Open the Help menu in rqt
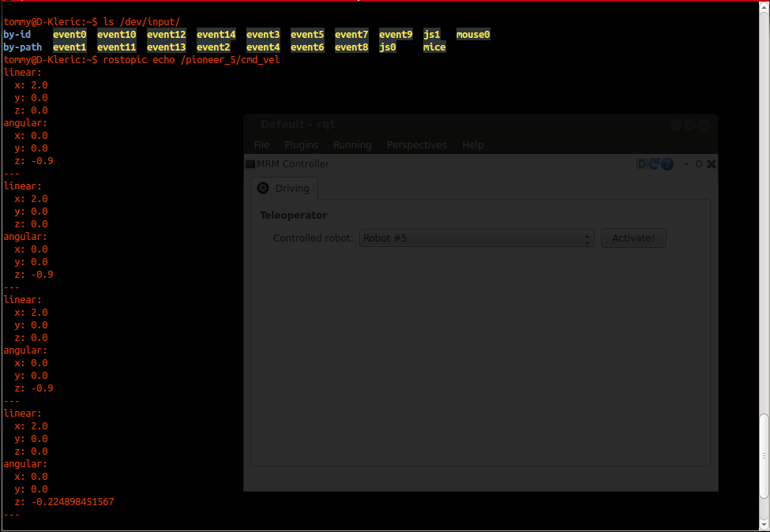 pos(472,145)
